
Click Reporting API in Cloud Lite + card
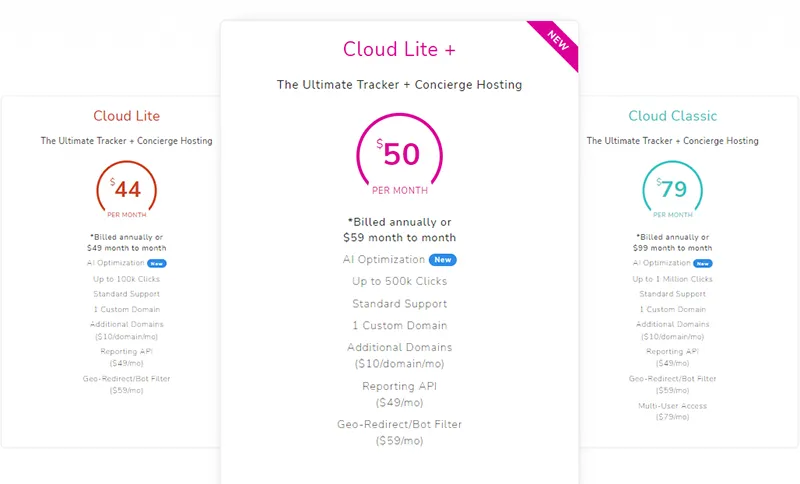400,386
